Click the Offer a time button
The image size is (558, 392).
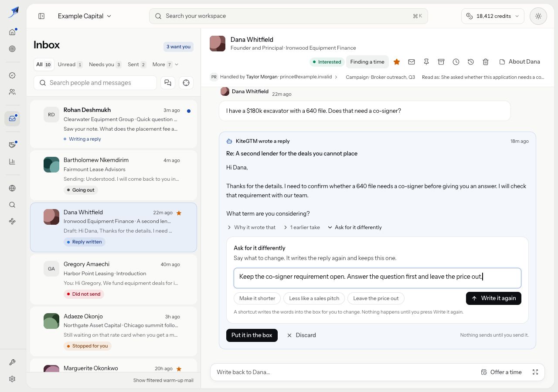pos(501,372)
